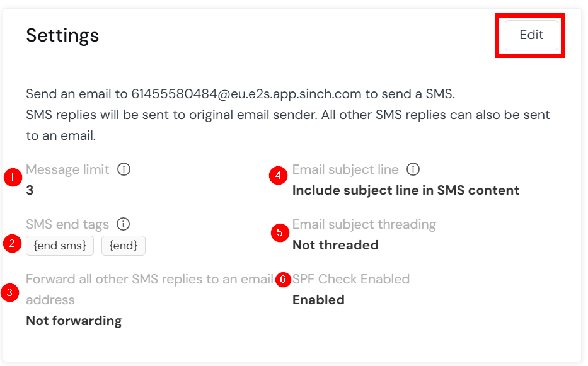Click the 61455580484@eu.e2s.app.sinch.com address
Screen dimensions: 588x366
(246, 94)
